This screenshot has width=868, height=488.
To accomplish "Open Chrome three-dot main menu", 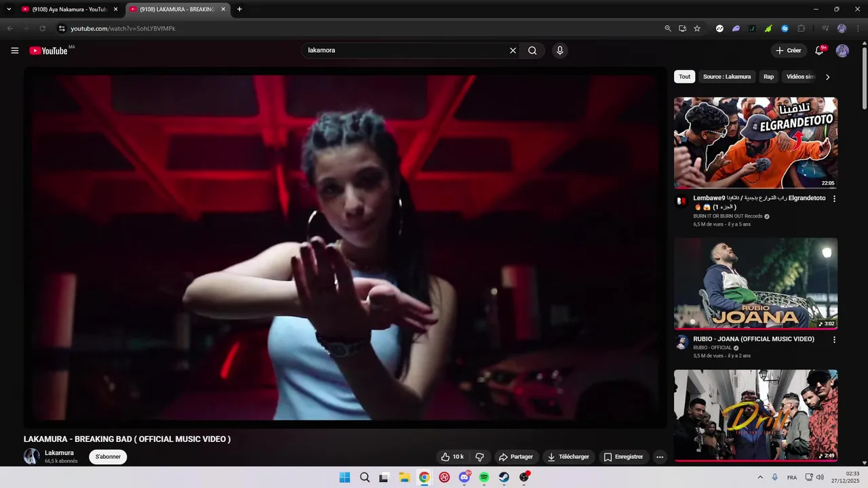I will coord(859,28).
